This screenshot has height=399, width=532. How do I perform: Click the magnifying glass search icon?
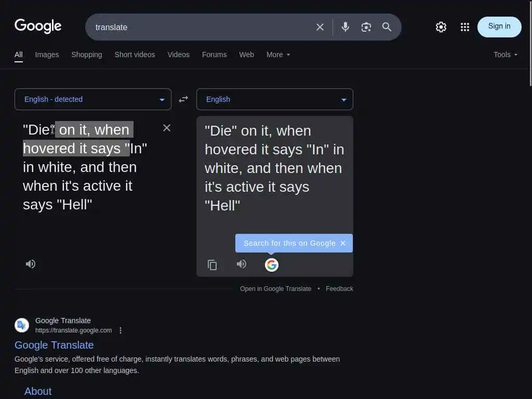tap(387, 27)
